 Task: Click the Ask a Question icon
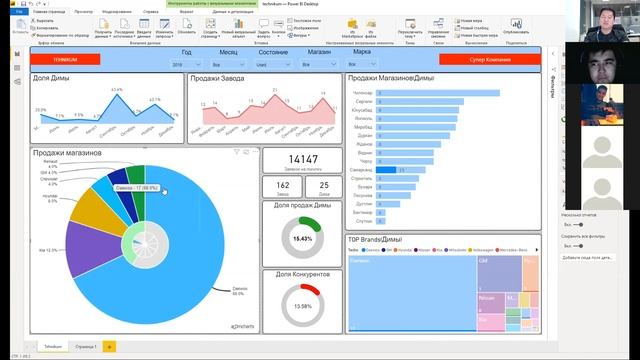pyautogui.click(x=264, y=24)
